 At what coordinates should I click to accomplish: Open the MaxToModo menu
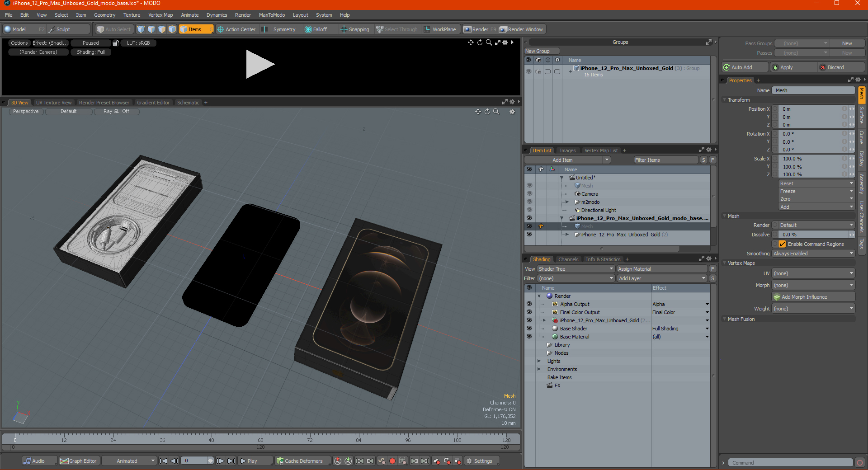pos(272,15)
